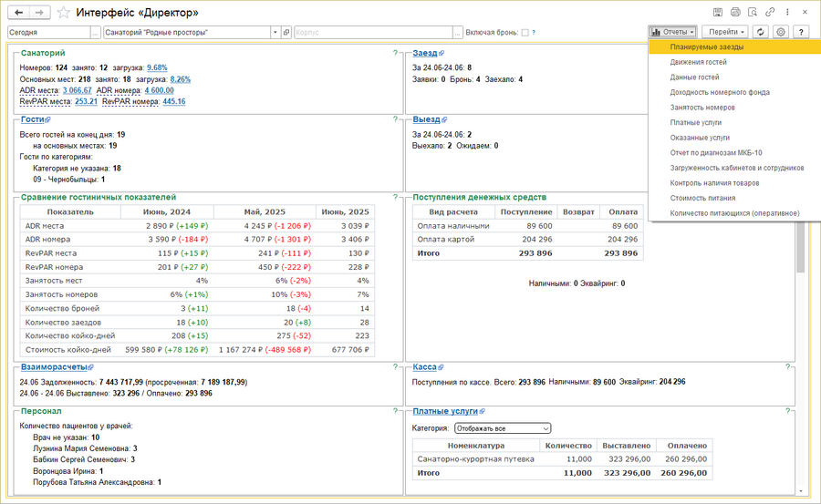Open the period picker next to 'Сегодня'
The height and width of the screenshot is (504, 821).
pyautogui.click(x=94, y=32)
